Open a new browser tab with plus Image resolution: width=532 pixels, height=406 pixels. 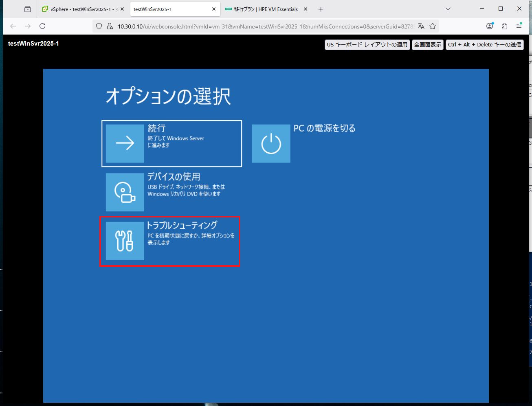point(321,9)
